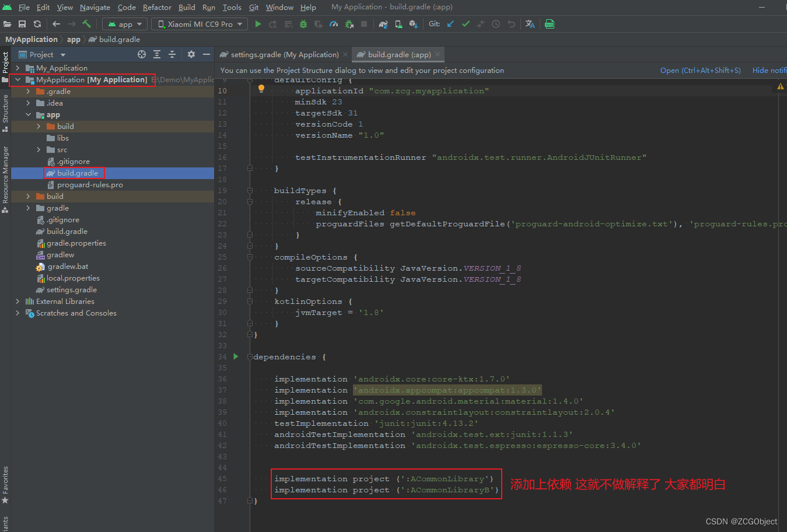Build the project with the hammer icon
Screen dimensions: 787x532
coord(86,24)
